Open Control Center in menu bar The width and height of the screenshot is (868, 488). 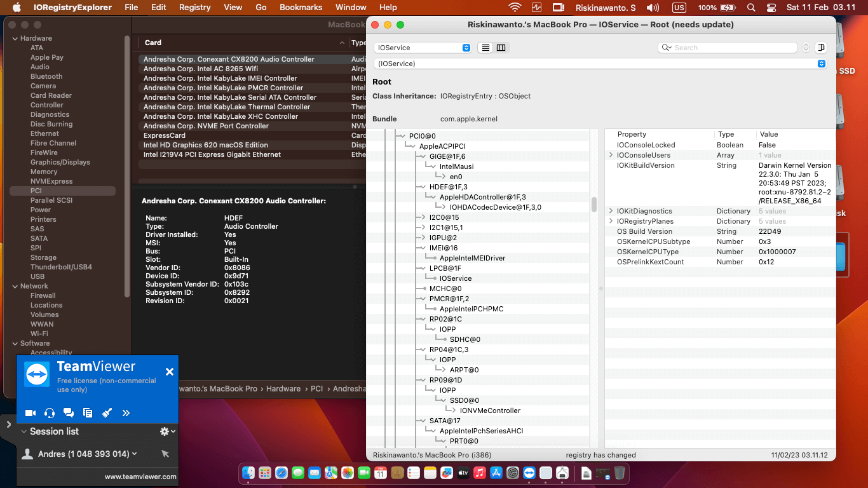click(x=771, y=8)
